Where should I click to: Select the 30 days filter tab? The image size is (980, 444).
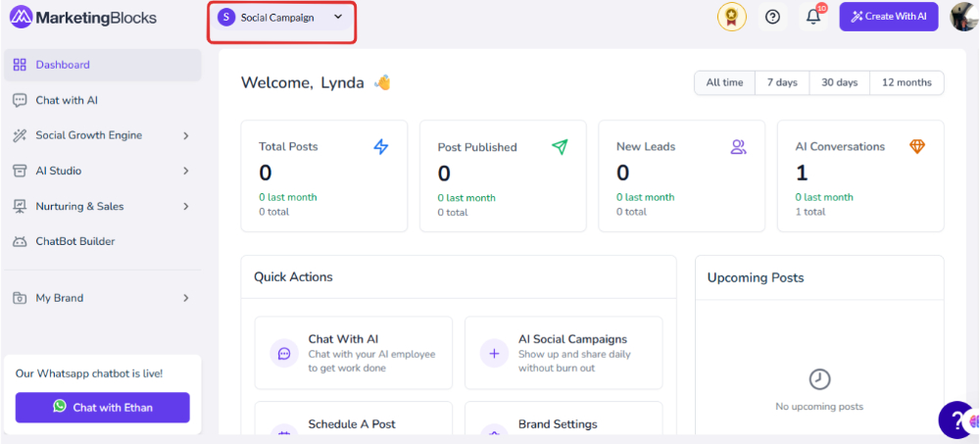(840, 82)
